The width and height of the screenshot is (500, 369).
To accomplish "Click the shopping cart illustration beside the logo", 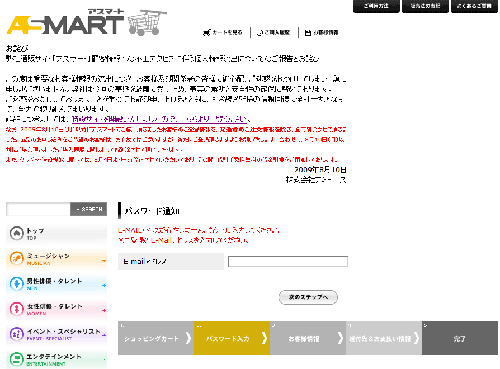I will [147, 22].
